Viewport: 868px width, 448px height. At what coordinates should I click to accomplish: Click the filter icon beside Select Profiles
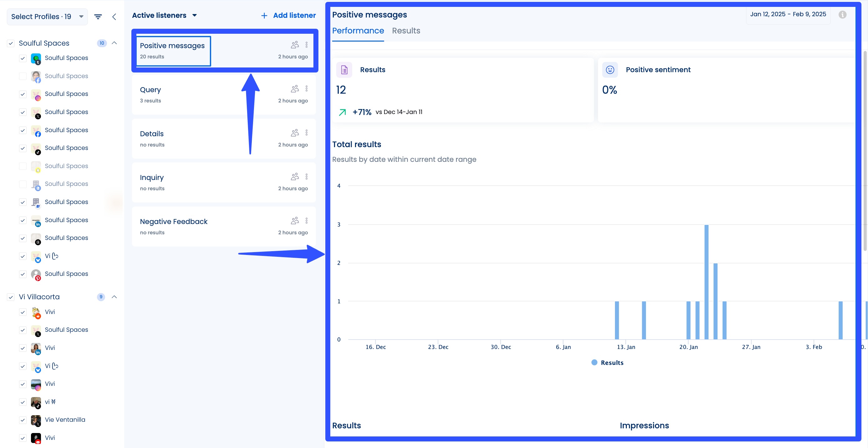coord(98,17)
